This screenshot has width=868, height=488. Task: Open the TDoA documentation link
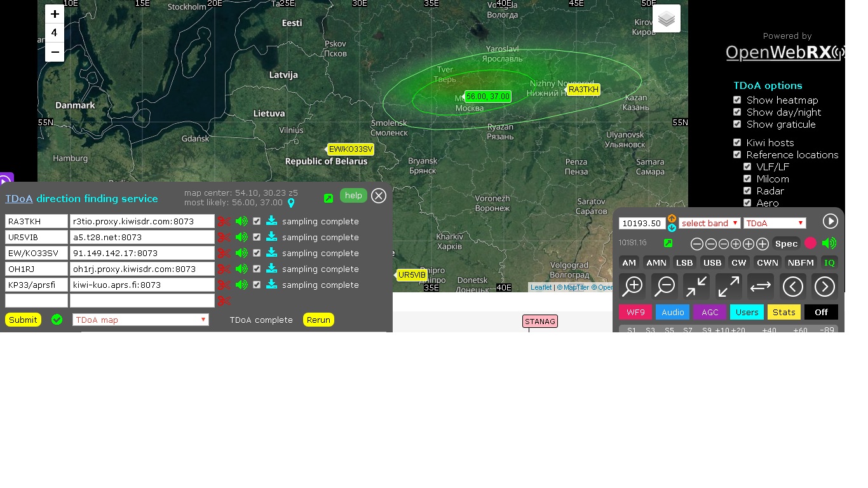19,198
